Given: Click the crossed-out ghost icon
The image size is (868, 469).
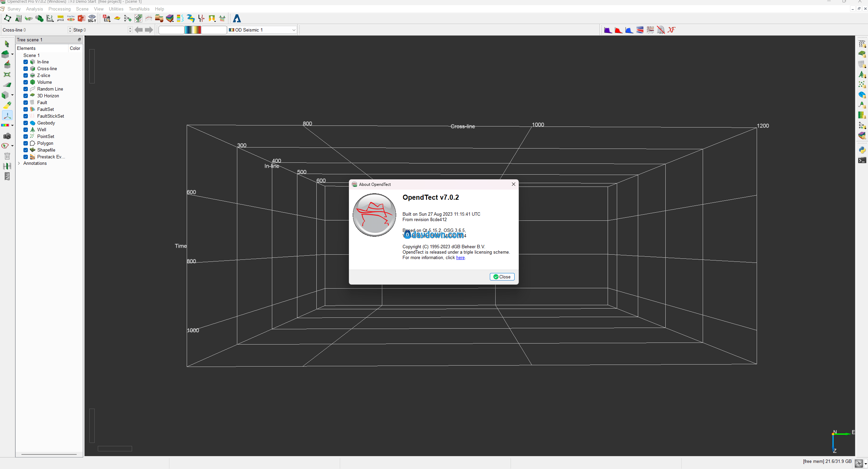Looking at the screenshot, I should tap(661, 30).
